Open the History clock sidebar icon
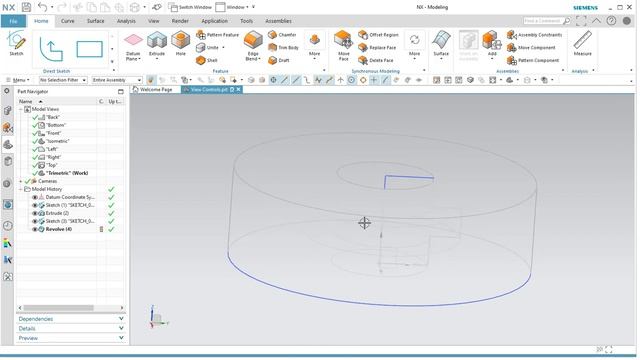 pyautogui.click(x=7, y=225)
